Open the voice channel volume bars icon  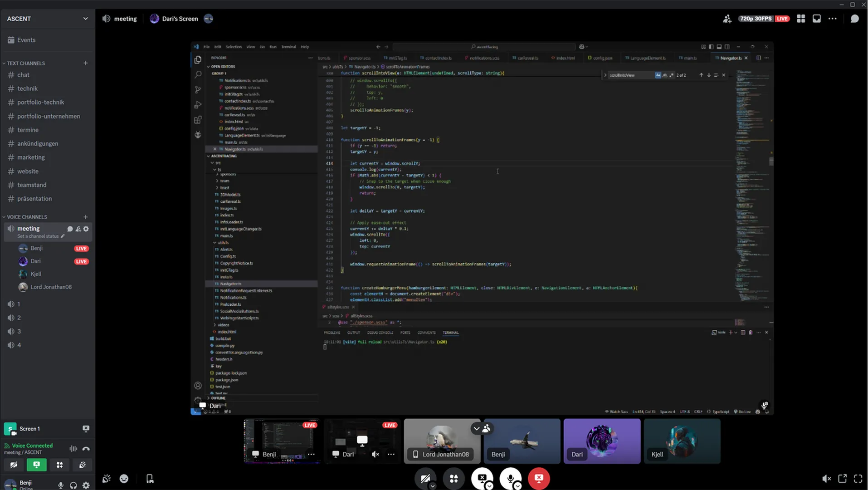[73, 448]
